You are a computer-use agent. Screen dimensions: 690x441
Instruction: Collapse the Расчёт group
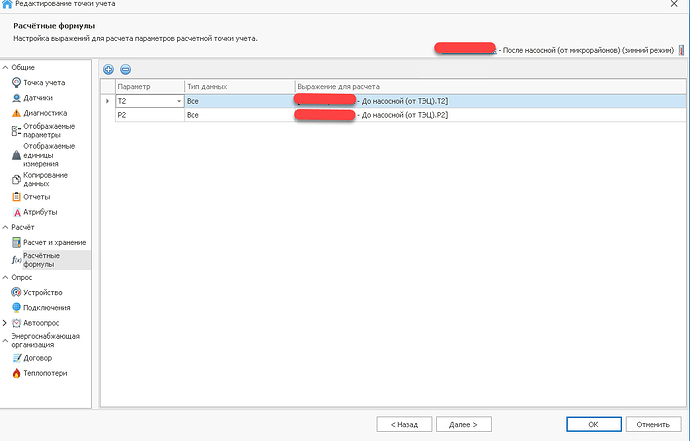6,227
